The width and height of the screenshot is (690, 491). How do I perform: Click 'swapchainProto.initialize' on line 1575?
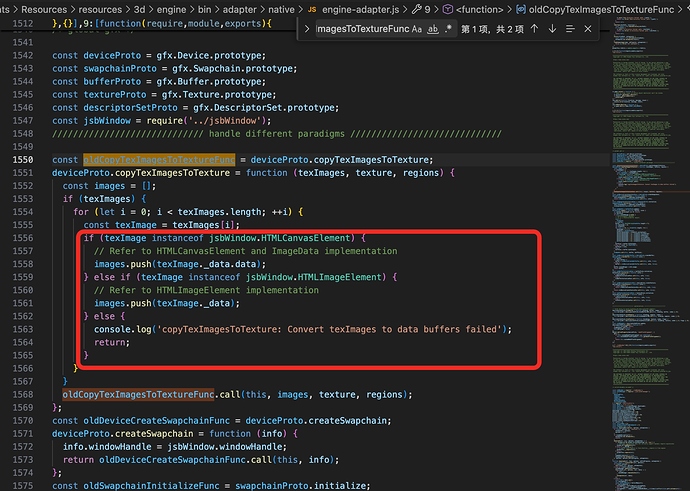coord(300,486)
